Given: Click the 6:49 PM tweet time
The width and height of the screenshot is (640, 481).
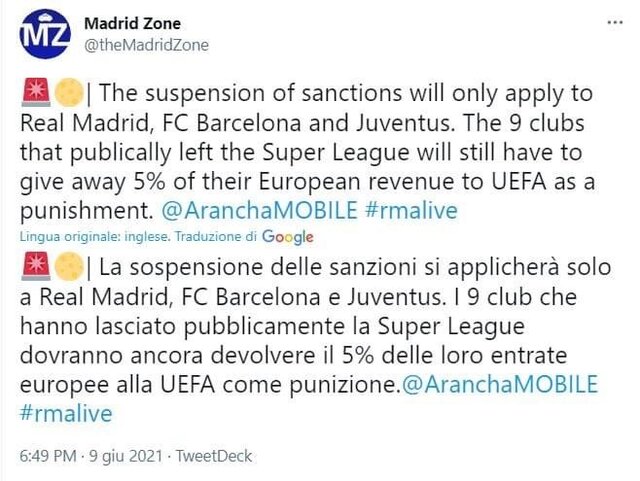Looking at the screenshot, I should point(48,456).
